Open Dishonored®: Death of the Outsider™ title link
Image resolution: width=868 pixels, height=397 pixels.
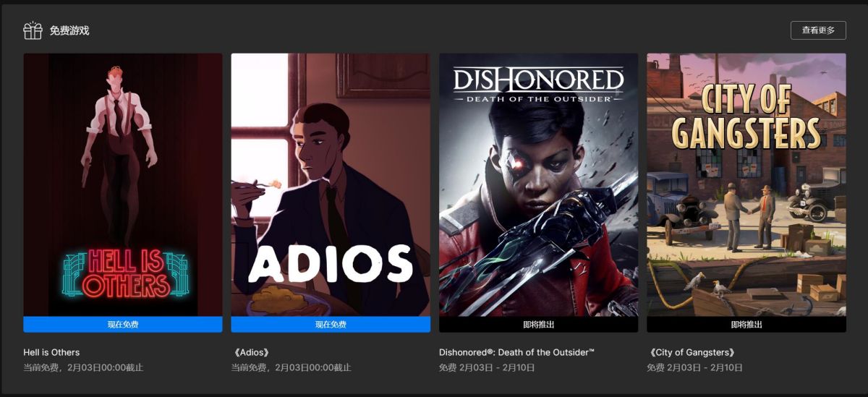pyautogui.click(x=516, y=353)
